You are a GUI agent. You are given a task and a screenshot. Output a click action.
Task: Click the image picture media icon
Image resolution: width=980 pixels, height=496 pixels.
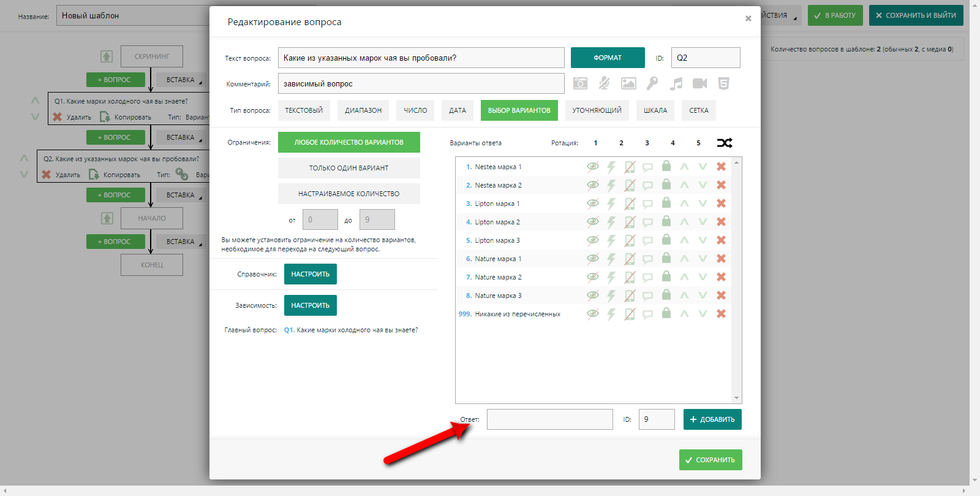(x=628, y=83)
